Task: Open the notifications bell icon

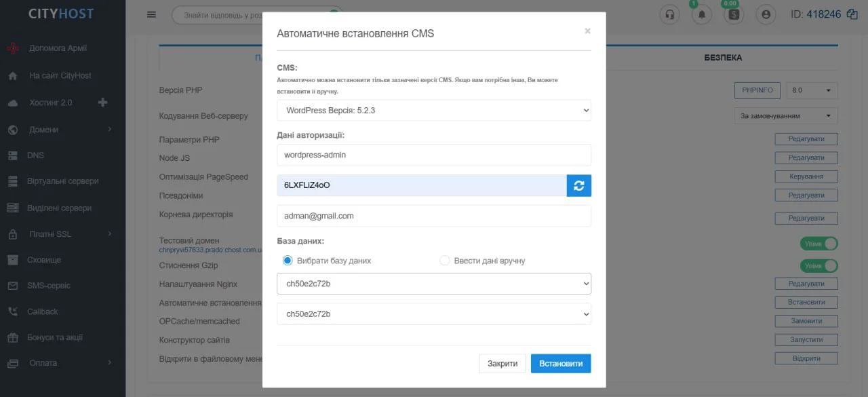Action: click(702, 14)
